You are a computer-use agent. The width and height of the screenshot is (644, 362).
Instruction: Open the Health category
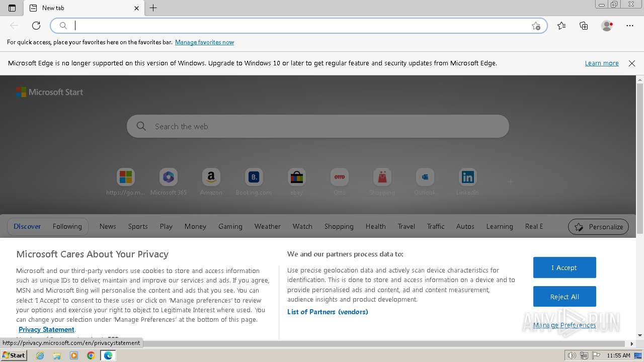pyautogui.click(x=376, y=227)
